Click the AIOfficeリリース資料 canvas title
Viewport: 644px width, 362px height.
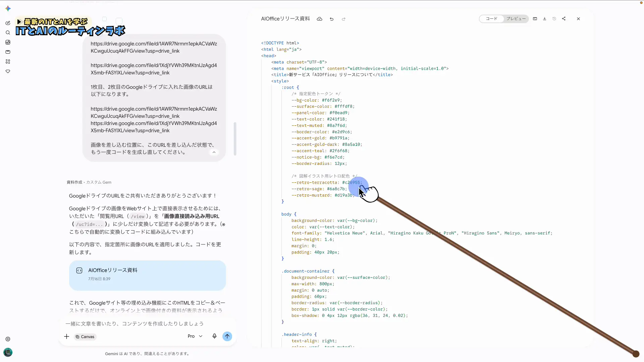coord(285,19)
